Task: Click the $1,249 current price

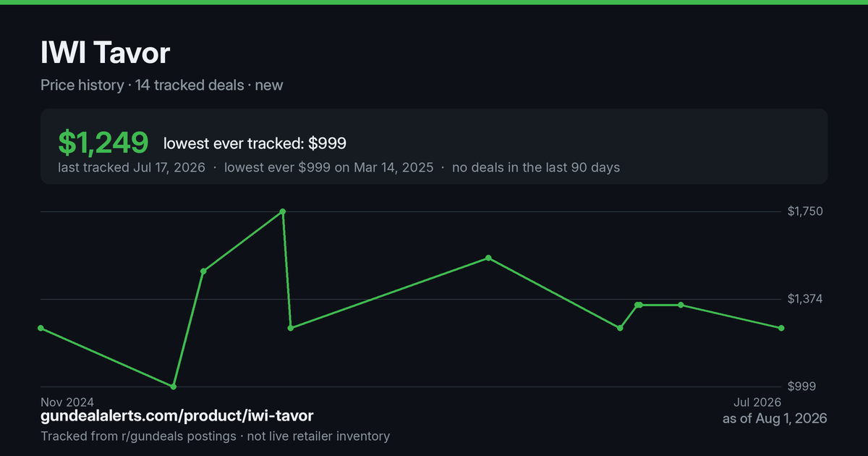Action: click(103, 143)
